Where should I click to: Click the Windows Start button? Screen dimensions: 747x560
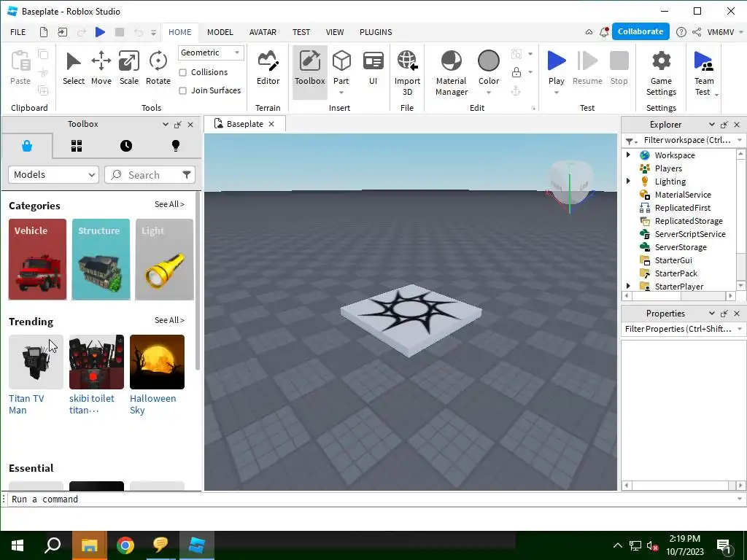tap(18, 545)
